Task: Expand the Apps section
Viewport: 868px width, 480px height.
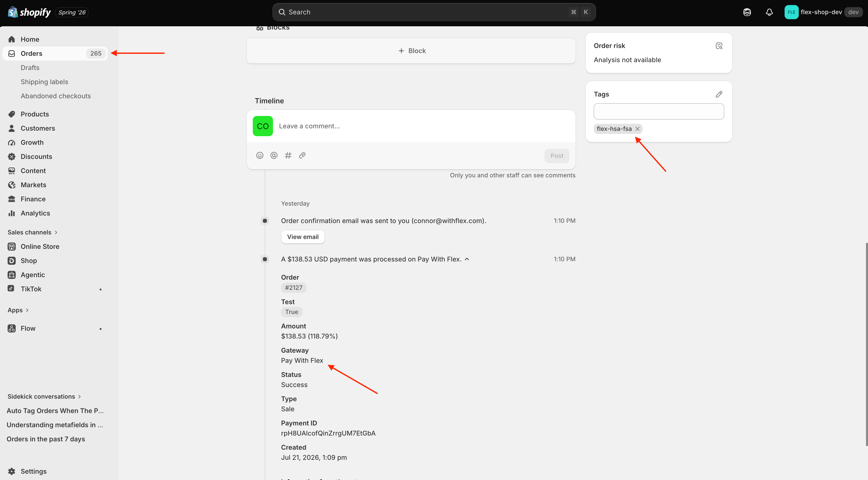Action: click(18, 310)
